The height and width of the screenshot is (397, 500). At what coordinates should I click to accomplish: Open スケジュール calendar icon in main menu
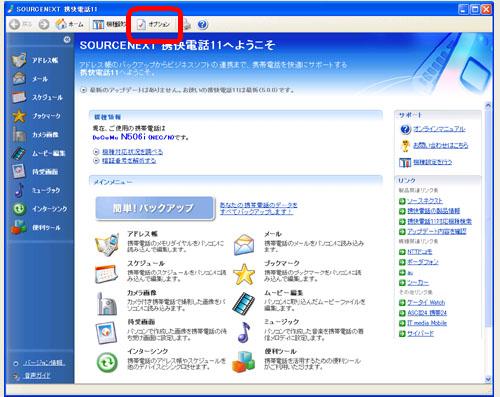click(x=106, y=274)
